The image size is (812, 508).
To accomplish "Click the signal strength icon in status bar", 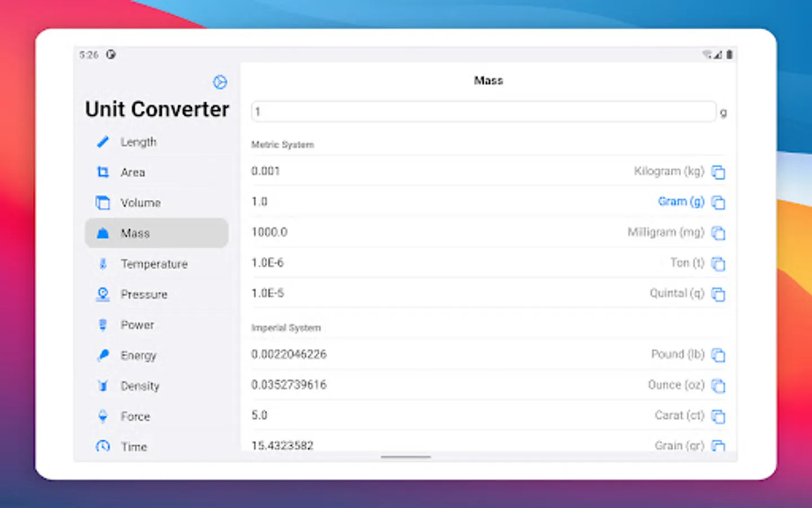I will [x=718, y=55].
